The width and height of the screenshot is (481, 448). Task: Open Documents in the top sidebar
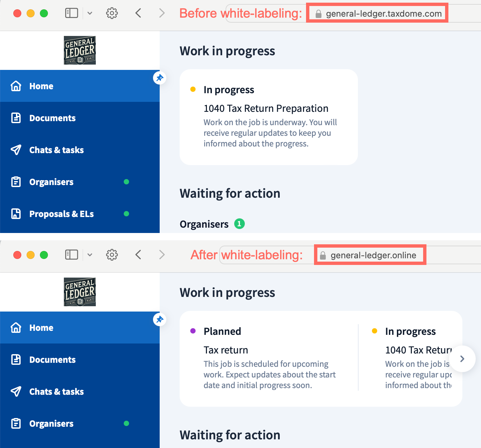[52, 118]
